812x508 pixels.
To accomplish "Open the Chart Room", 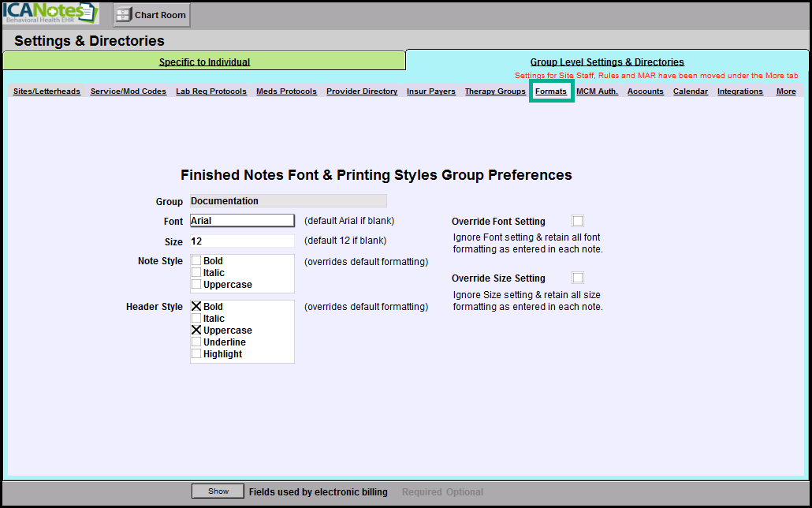I will (151, 15).
